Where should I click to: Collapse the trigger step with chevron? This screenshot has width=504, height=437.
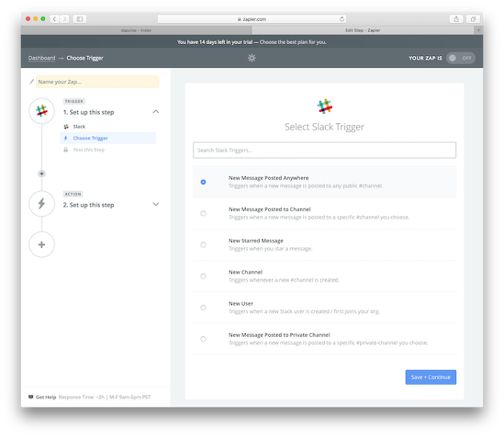point(155,111)
